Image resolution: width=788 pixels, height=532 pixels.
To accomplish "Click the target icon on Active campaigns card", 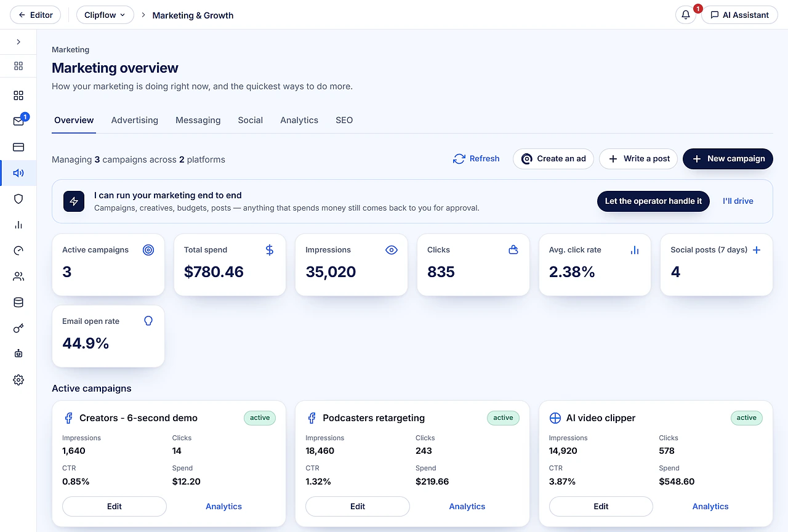I will click(x=148, y=250).
